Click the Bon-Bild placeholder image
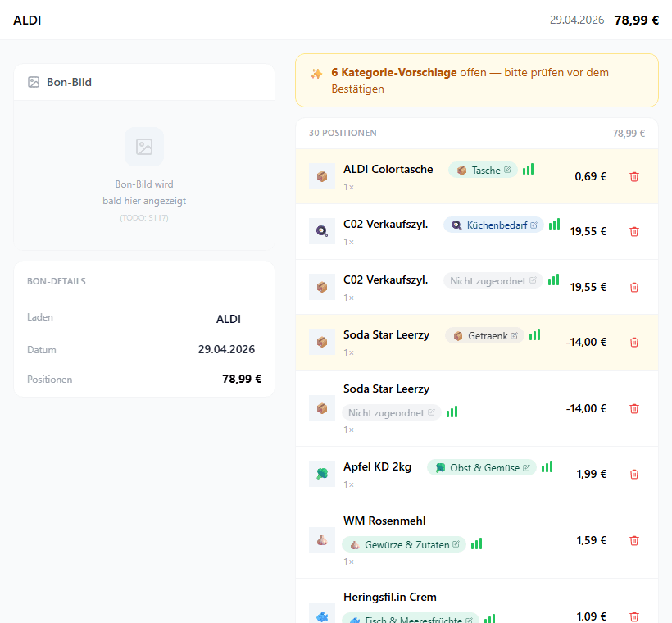Viewport: 672px width, 623px height. tap(144, 147)
